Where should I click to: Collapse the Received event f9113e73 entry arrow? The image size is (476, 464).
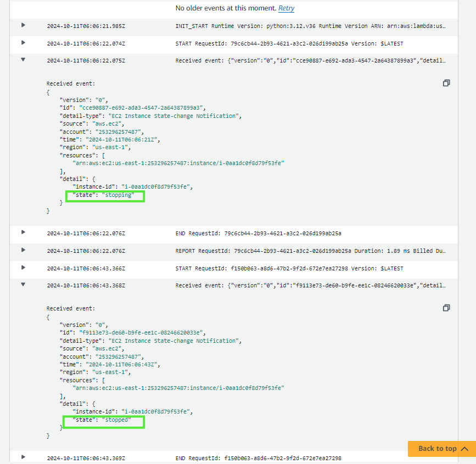click(x=23, y=285)
